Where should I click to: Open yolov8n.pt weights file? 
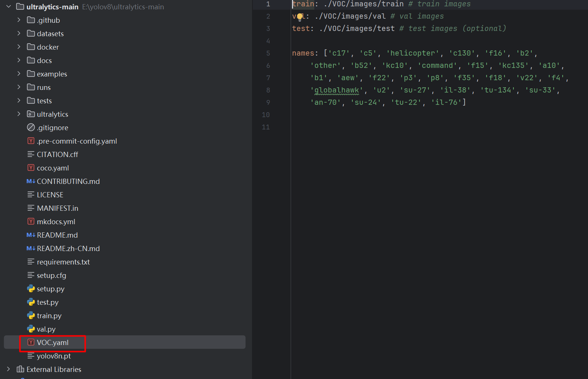54,356
